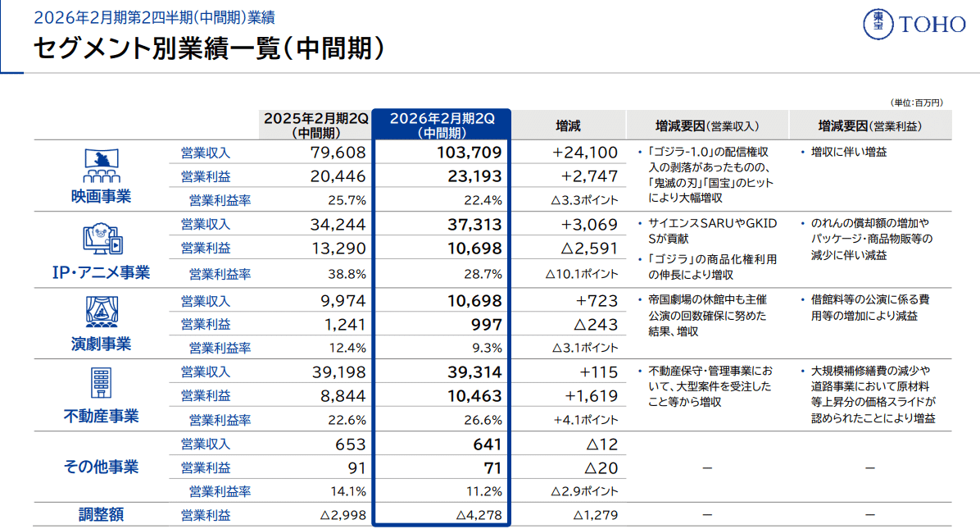980x529 pixels.
Task: Click the 演劇事業 theater stage icon
Action: [x=100, y=312]
